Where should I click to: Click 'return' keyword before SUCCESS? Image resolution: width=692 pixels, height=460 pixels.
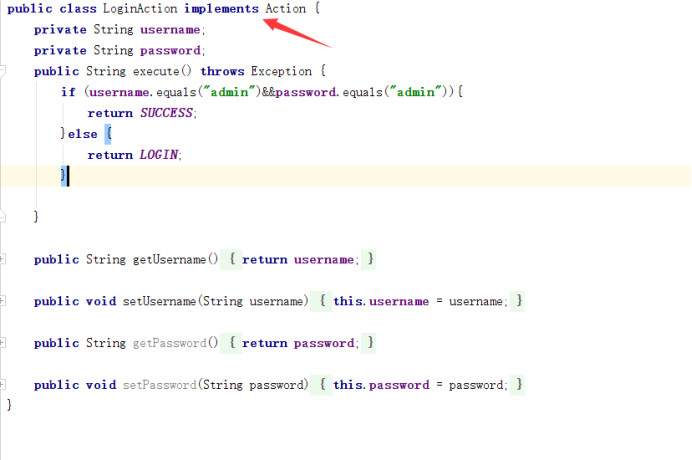tap(110, 113)
